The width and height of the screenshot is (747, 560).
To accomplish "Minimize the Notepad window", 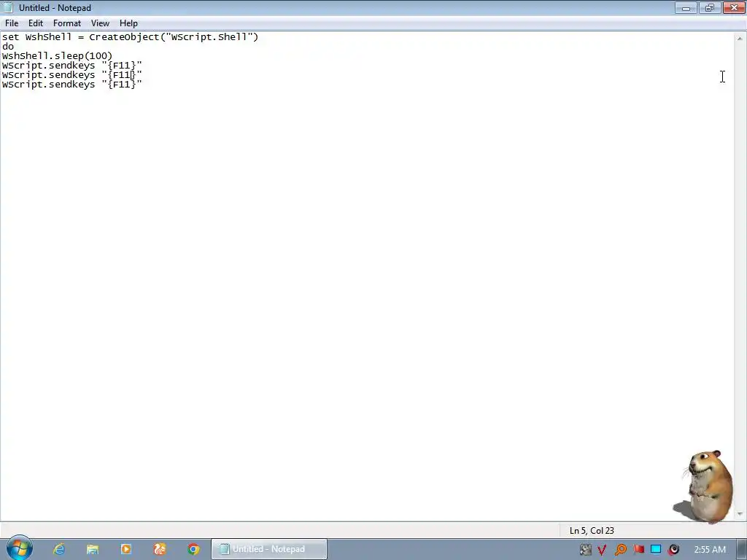I will click(686, 7).
